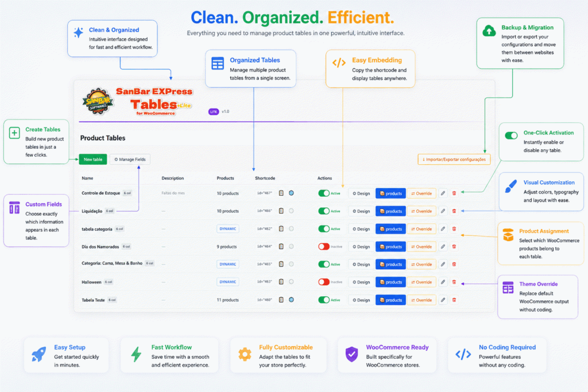Screen dimensions: 588x392
Task: Open Manage Fields
Action: coord(130,160)
